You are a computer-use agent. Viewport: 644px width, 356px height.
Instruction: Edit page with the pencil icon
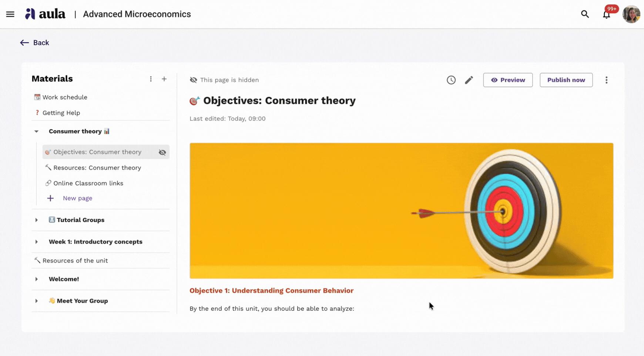469,80
